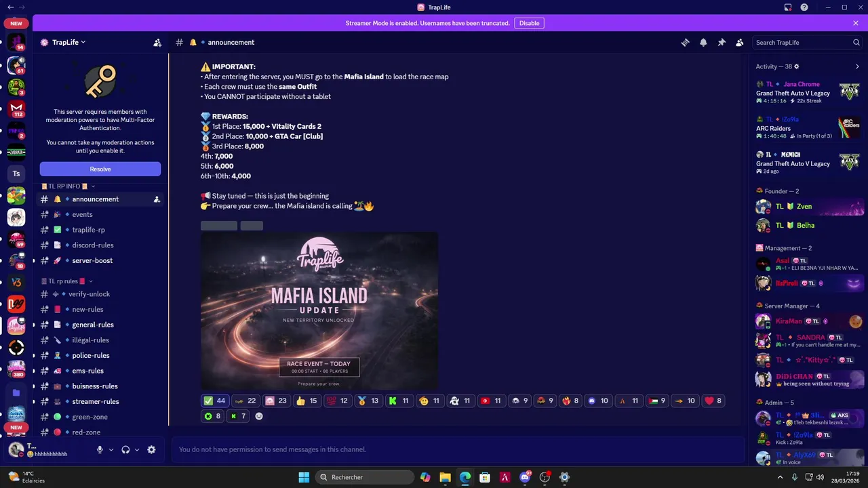Open User Settings gear icon

tap(151, 449)
